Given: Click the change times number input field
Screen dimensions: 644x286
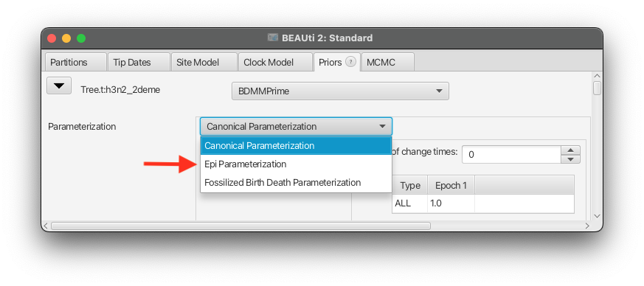Looking at the screenshot, I should click(511, 155).
